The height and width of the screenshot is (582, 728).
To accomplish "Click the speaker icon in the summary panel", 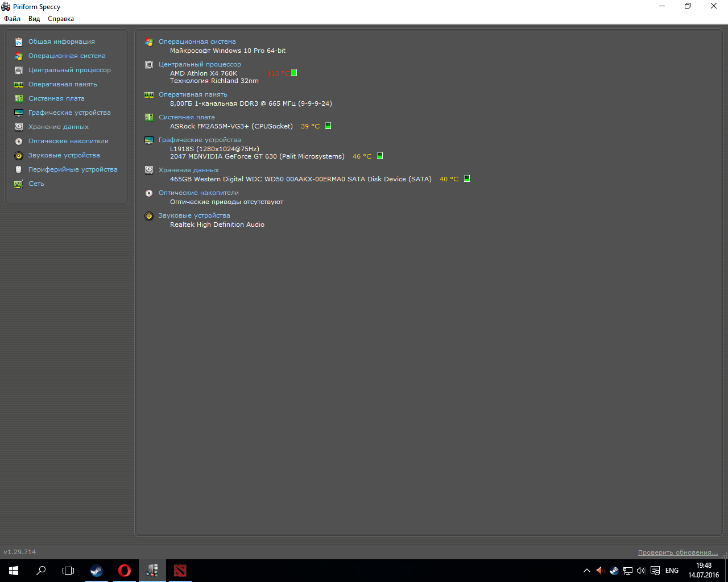I will click(149, 215).
